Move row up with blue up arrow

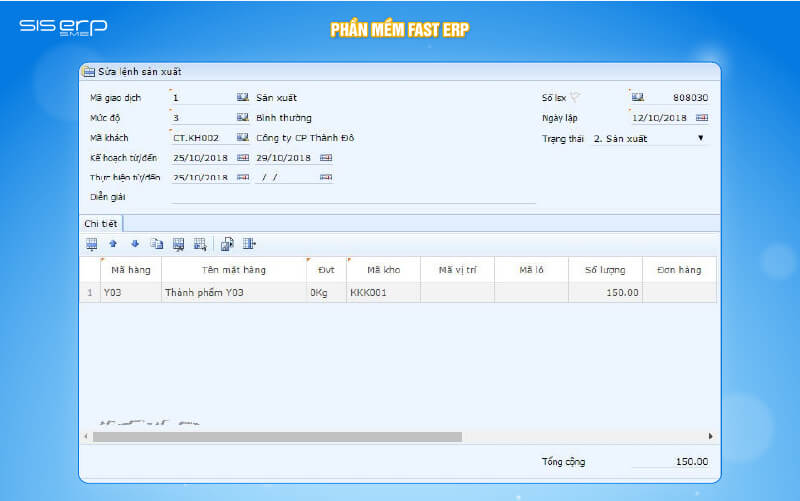click(113, 244)
